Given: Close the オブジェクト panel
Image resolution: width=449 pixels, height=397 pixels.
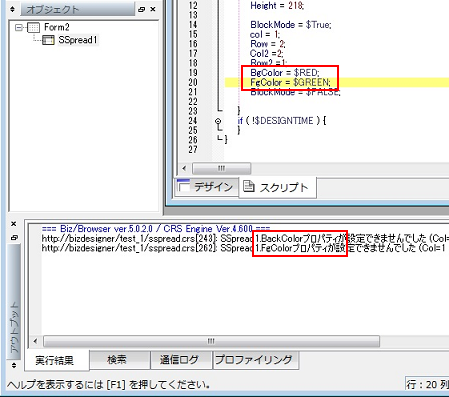Looking at the screenshot, I should coord(153,9).
